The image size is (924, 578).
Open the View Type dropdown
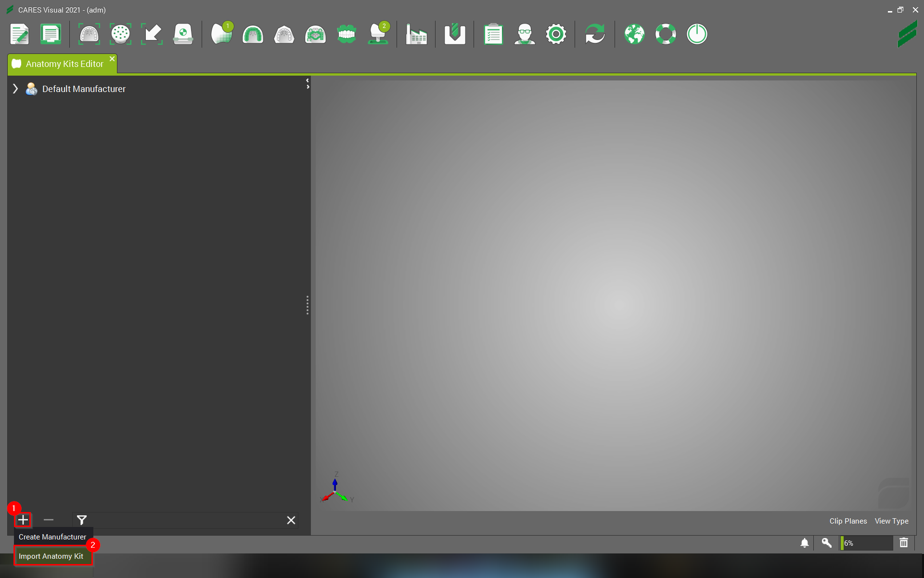coord(891,521)
